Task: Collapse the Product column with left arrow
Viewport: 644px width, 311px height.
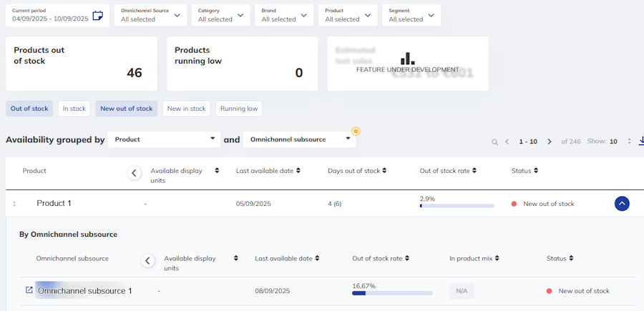Action: pyautogui.click(x=134, y=173)
